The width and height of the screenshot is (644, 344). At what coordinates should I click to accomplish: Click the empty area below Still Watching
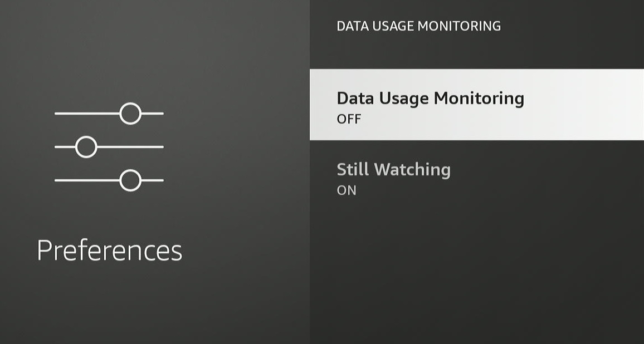pyautogui.click(x=476, y=275)
